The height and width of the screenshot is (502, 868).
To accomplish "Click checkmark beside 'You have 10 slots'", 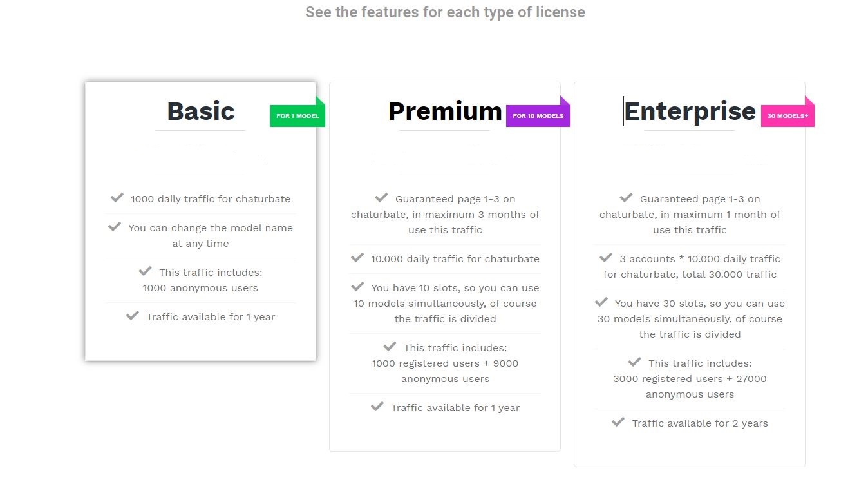I will pos(357,287).
